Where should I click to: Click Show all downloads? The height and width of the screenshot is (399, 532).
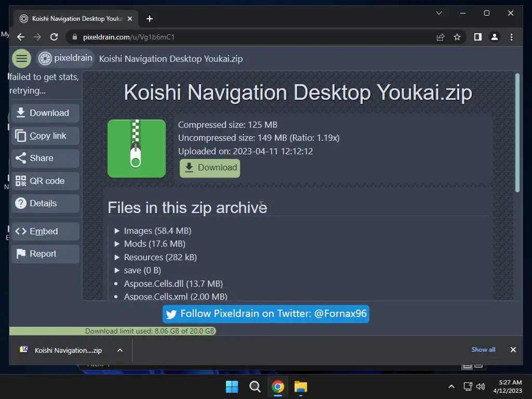(x=483, y=350)
